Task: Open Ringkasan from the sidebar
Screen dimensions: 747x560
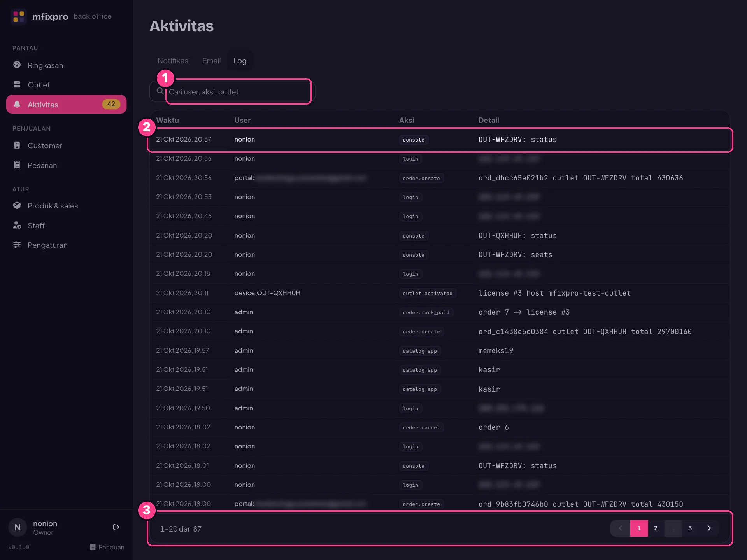Action: (x=45, y=65)
